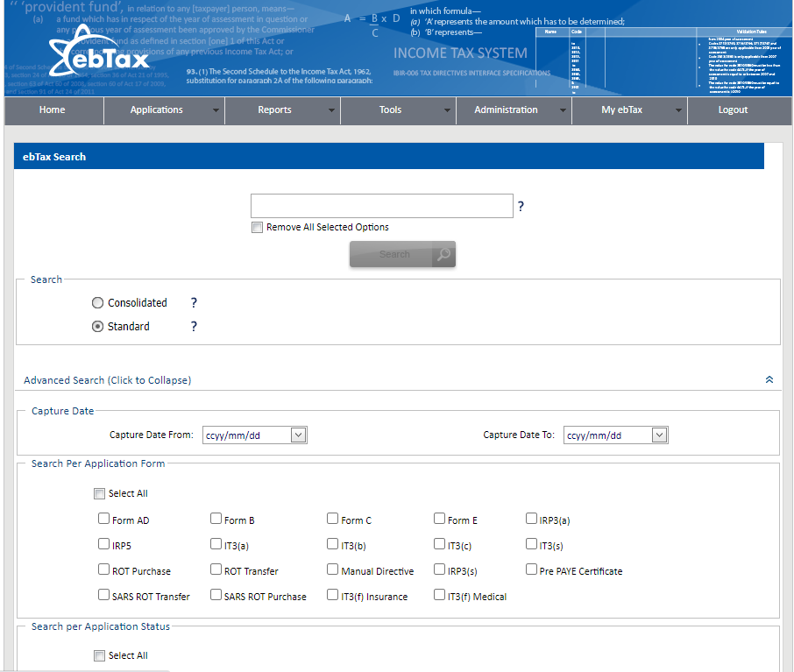The width and height of the screenshot is (794, 672).
Task: Check the Form E checkbox
Action: click(440, 519)
